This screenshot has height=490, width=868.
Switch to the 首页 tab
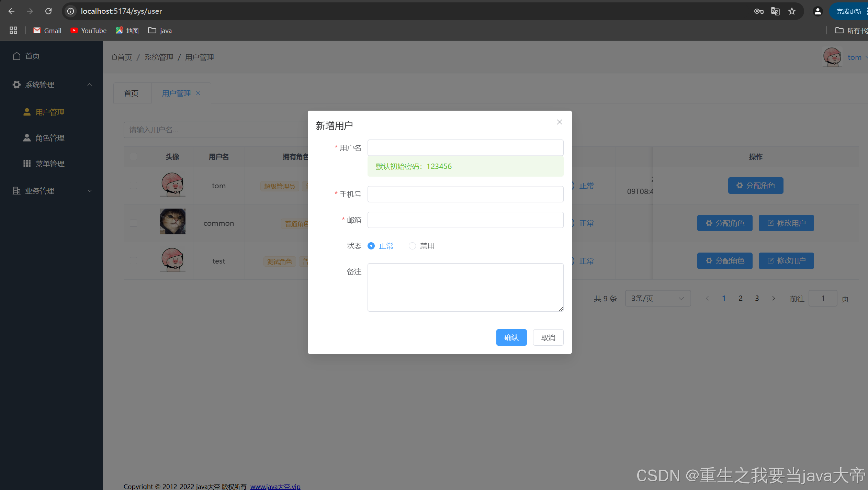[x=131, y=93]
